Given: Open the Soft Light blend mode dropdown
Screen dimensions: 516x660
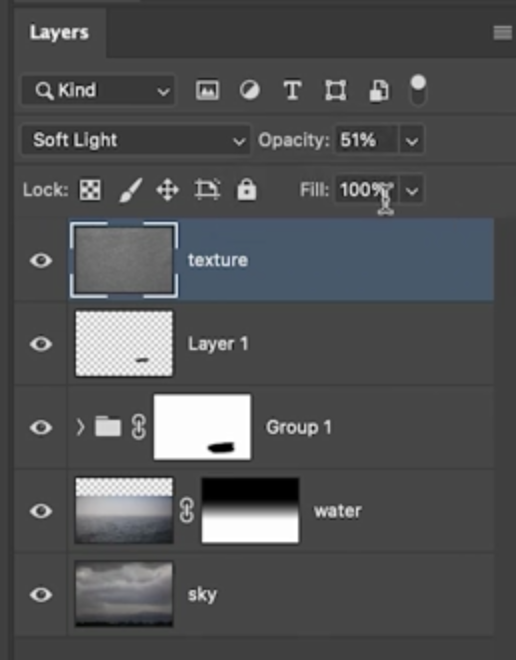Looking at the screenshot, I should pos(136,140).
